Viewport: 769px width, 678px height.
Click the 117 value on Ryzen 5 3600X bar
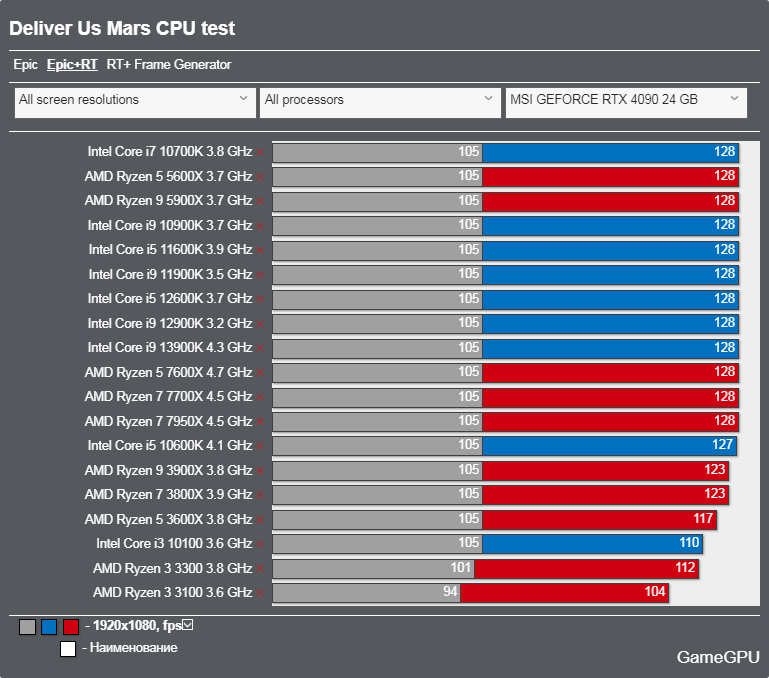(x=703, y=519)
